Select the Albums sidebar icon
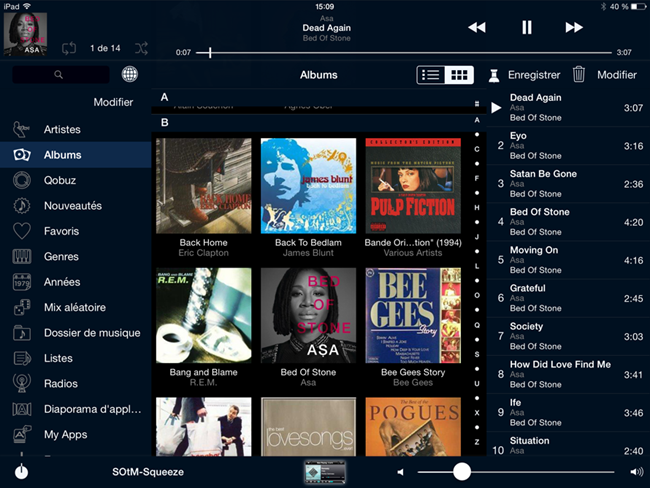The height and width of the screenshot is (488, 650). pos(22,155)
